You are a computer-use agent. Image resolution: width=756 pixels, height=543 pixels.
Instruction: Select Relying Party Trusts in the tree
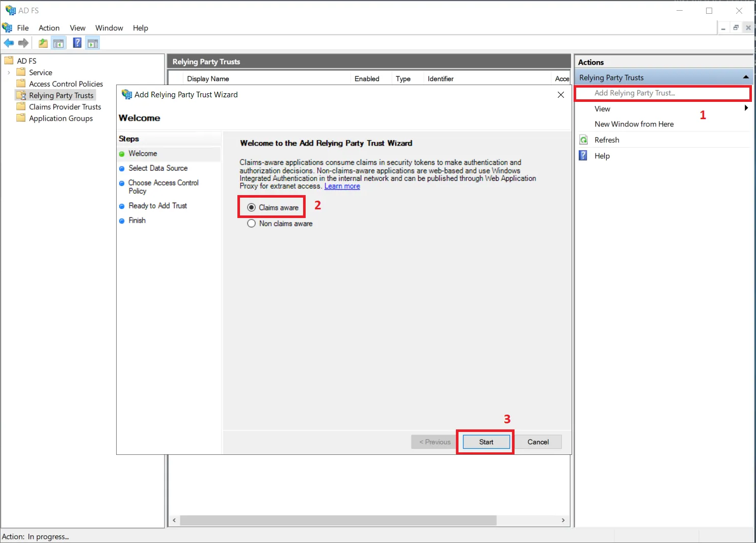61,95
